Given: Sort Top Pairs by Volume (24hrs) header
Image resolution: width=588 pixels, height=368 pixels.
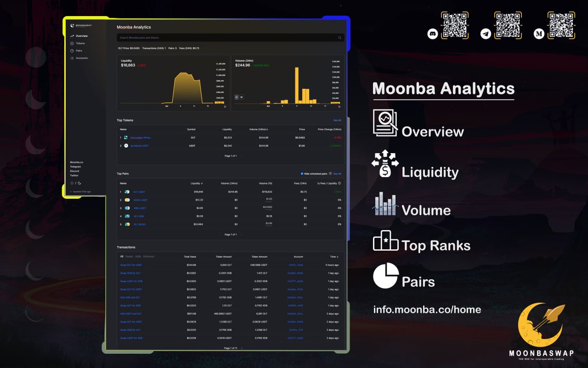Looking at the screenshot, I should (x=229, y=183).
